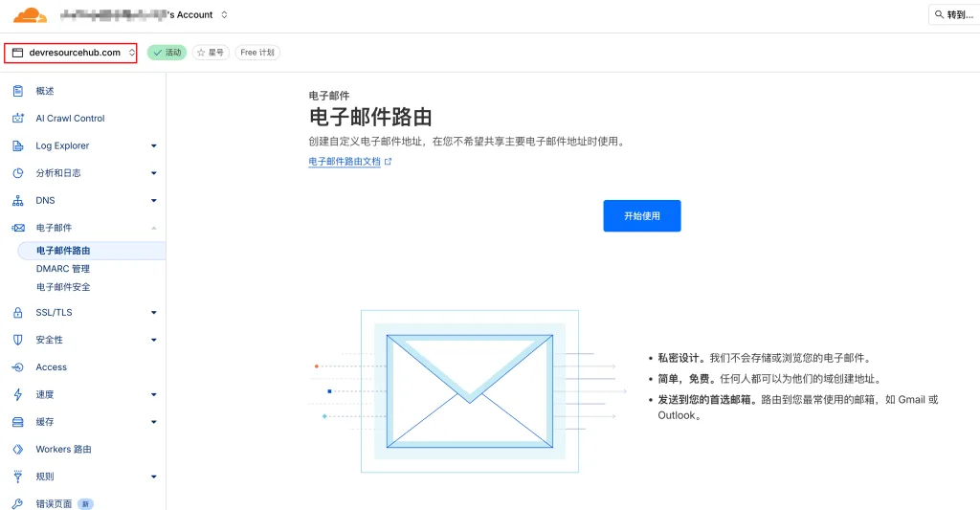Screen dimensions: 980x510
Task: Open AI Crawl Control page
Action: tap(70, 118)
